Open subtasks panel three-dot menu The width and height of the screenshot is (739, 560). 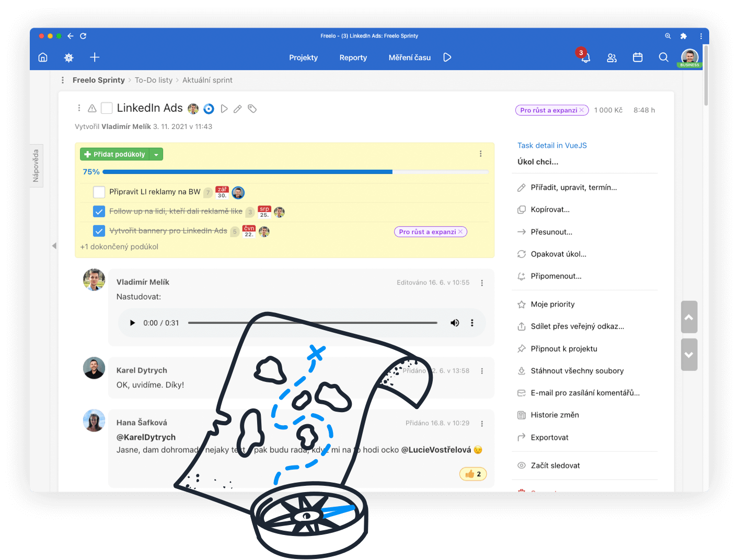tap(481, 154)
